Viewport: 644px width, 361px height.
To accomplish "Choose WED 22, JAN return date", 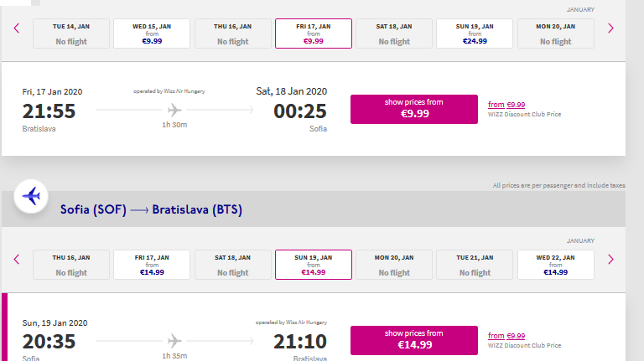I will click(x=556, y=265).
